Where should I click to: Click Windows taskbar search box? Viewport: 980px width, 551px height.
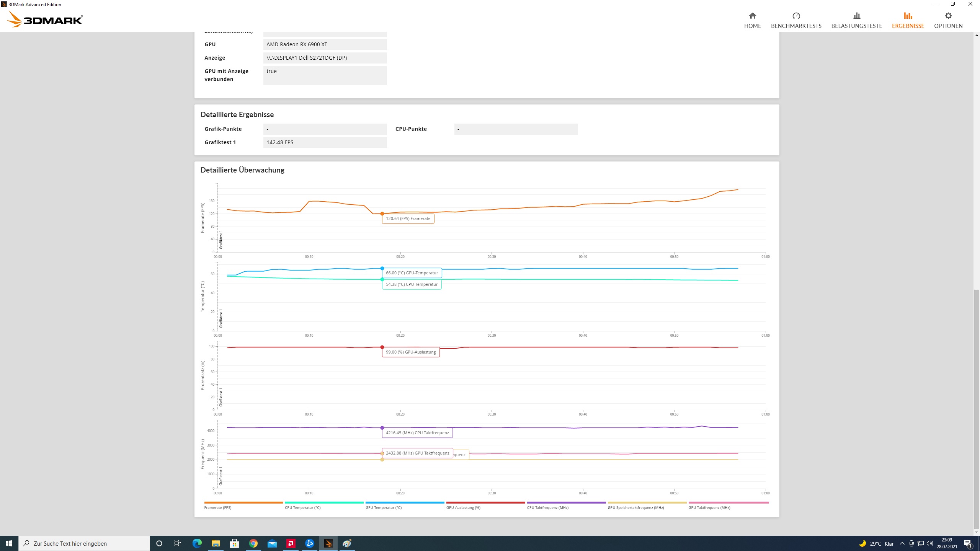[x=84, y=543]
